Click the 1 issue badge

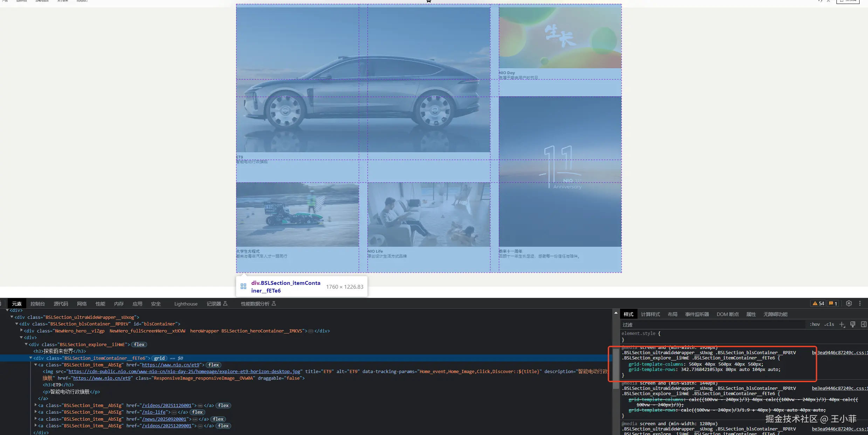pos(833,303)
